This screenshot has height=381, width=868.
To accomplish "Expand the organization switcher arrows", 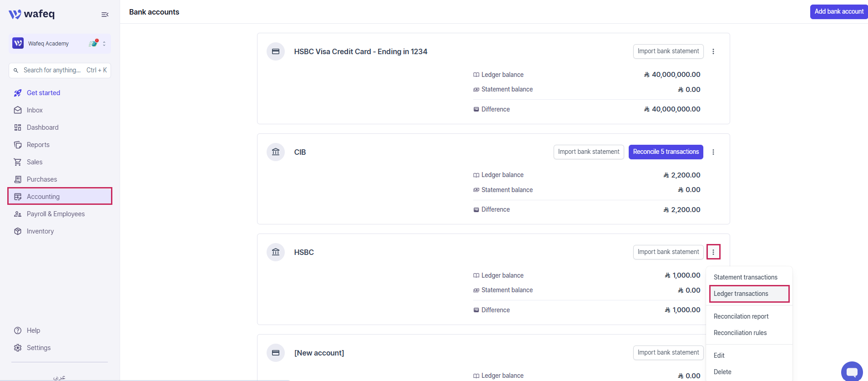I will (104, 44).
